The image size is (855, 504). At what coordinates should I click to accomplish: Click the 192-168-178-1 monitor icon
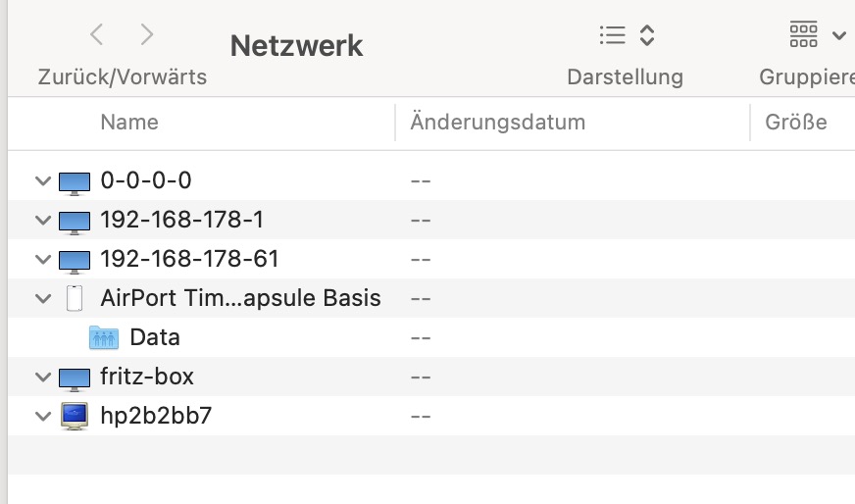75,221
